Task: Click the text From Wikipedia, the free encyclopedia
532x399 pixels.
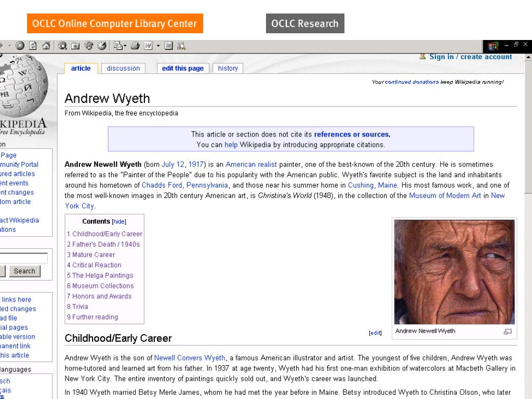Action: [x=121, y=113]
